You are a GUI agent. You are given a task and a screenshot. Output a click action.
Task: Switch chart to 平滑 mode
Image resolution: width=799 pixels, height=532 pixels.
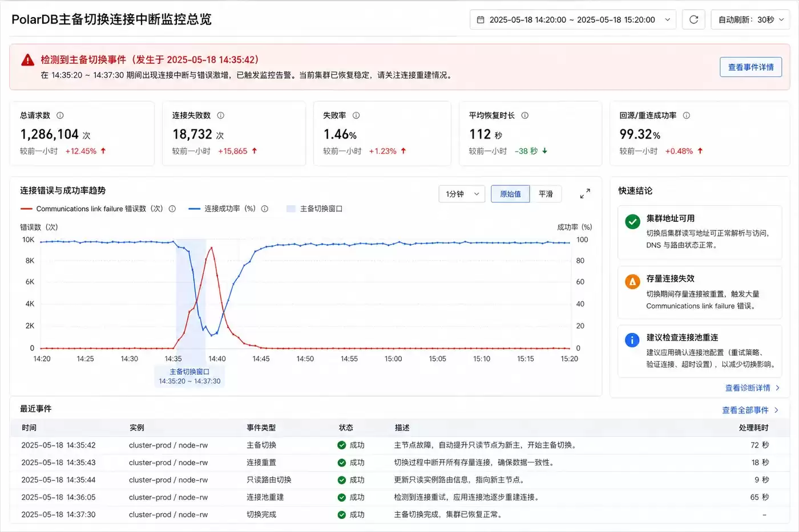click(x=546, y=194)
